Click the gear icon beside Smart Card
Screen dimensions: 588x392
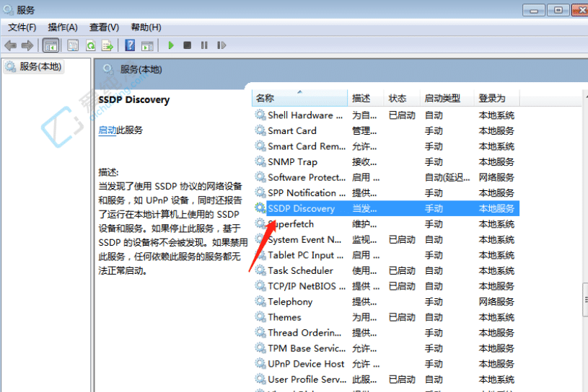tap(260, 130)
